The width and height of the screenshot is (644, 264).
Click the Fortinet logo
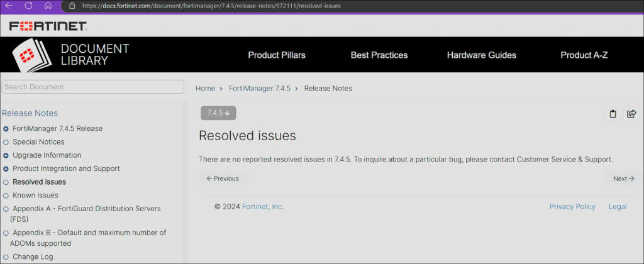(x=48, y=26)
